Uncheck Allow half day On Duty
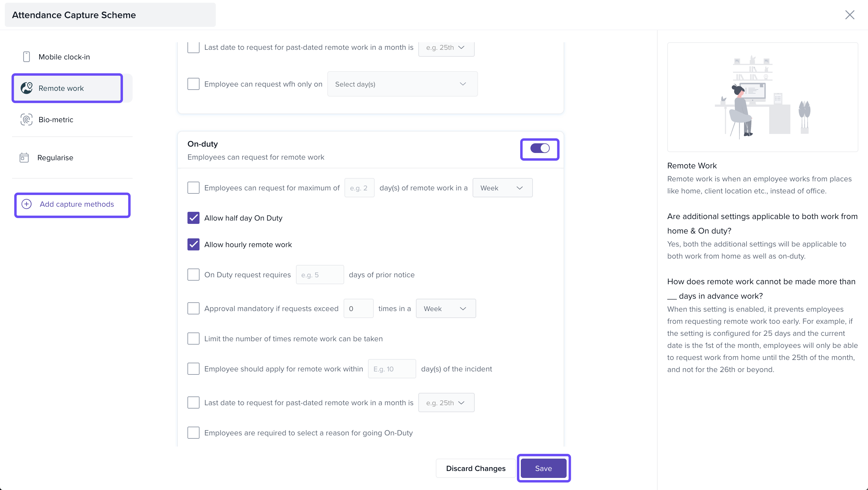The height and width of the screenshot is (490, 868). pos(193,218)
